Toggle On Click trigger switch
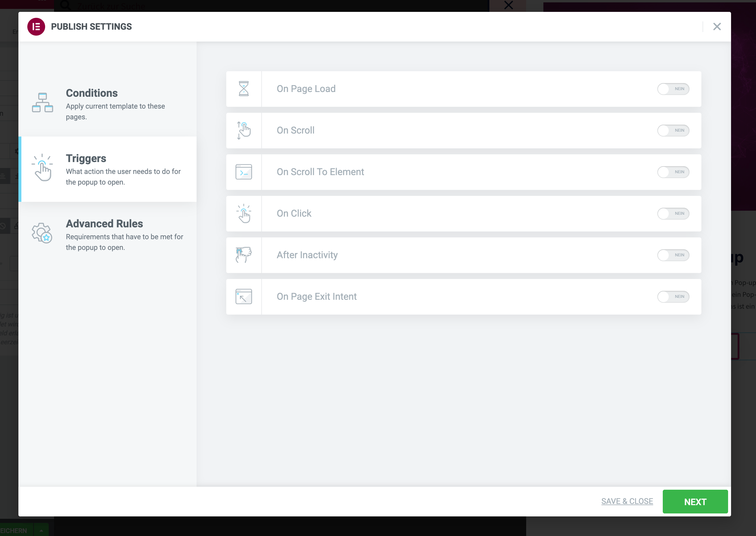The height and width of the screenshot is (536, 756). pos(673,214)
